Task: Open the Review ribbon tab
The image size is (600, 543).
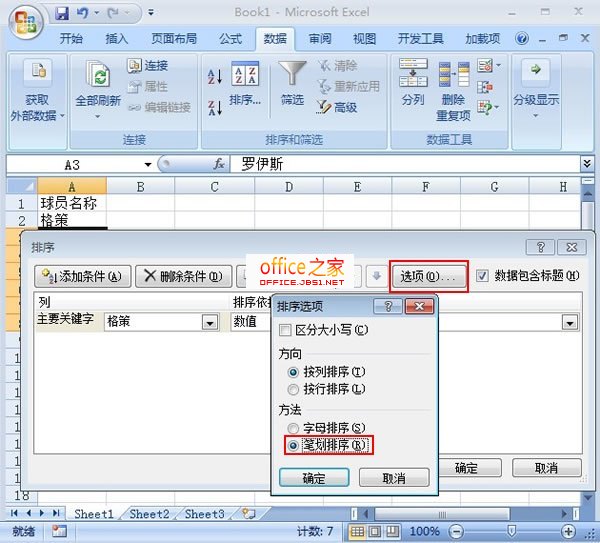Action: 320,39
